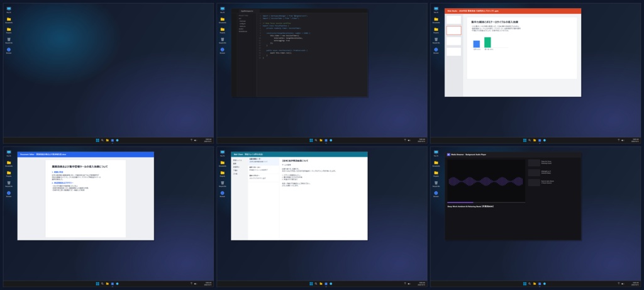This screenshot has width=644, height=290.
Task: Open My PC icon on the empty desktop
Action: pyautogui.click(x=9, y=9)
